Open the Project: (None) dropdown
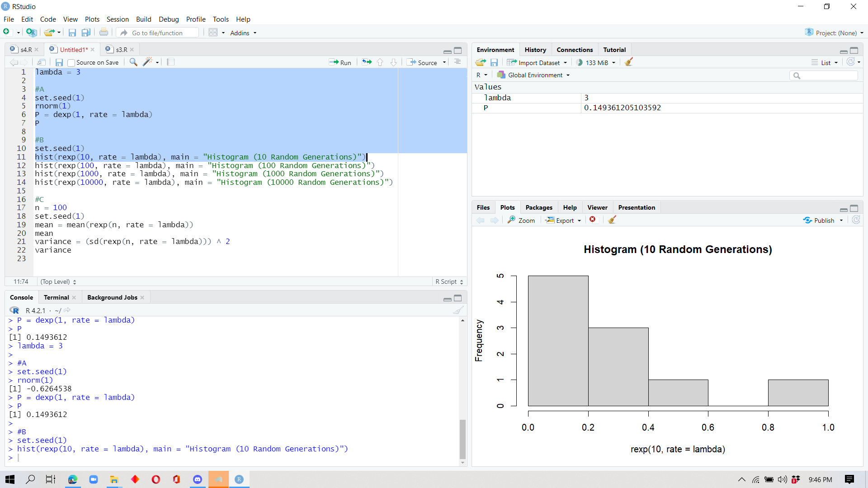 click(x=833, y=33)
